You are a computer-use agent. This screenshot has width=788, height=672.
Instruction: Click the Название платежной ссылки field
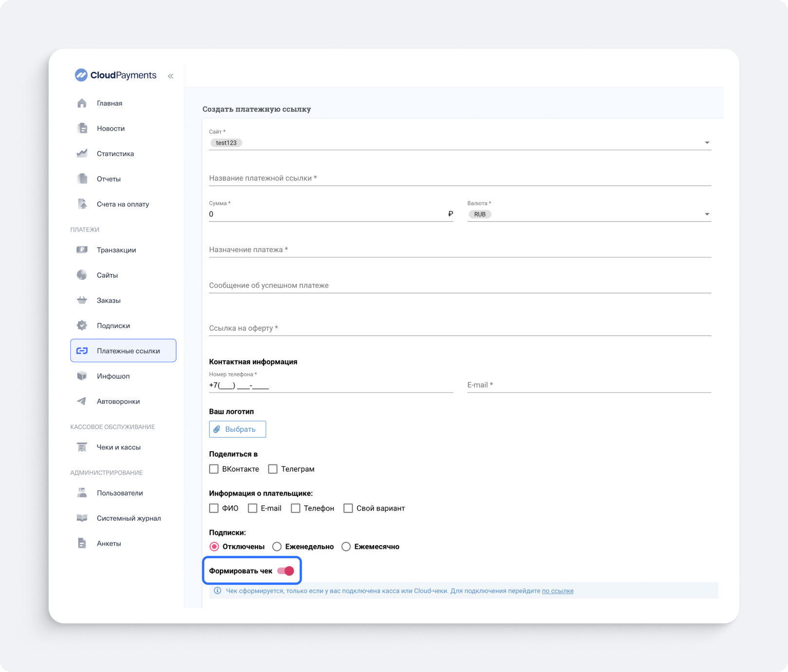460,178
